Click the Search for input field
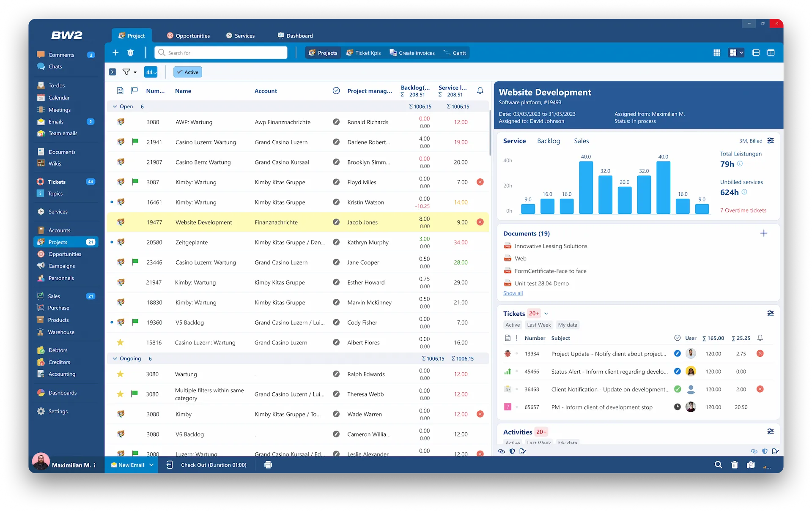Image resolution: width=812 pixels, height=511 pixels. point(221,52)
